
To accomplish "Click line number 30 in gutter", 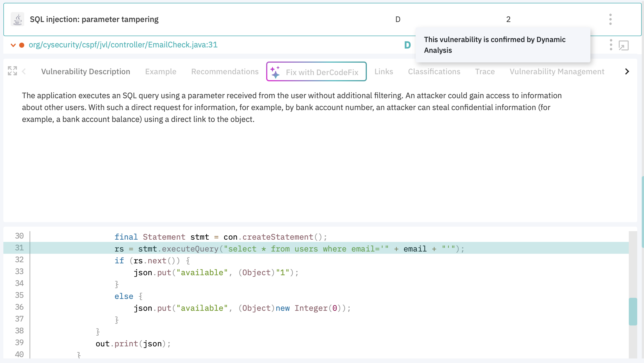I will 19,236.
